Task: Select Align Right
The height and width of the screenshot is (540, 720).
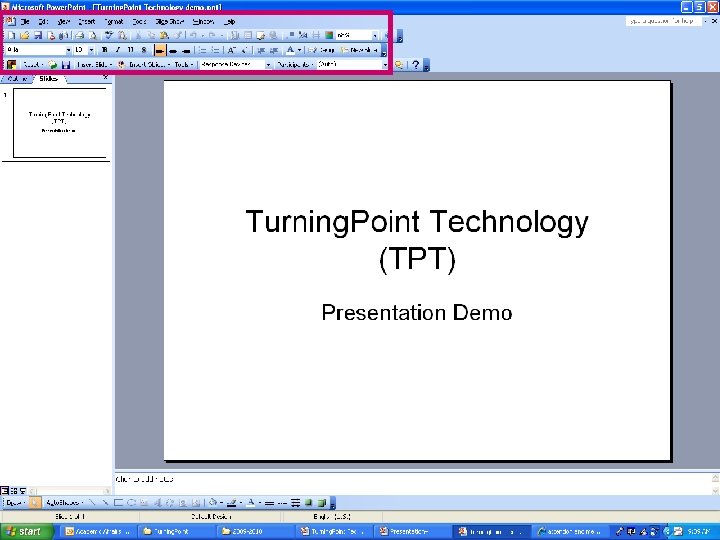Action: 186,50
